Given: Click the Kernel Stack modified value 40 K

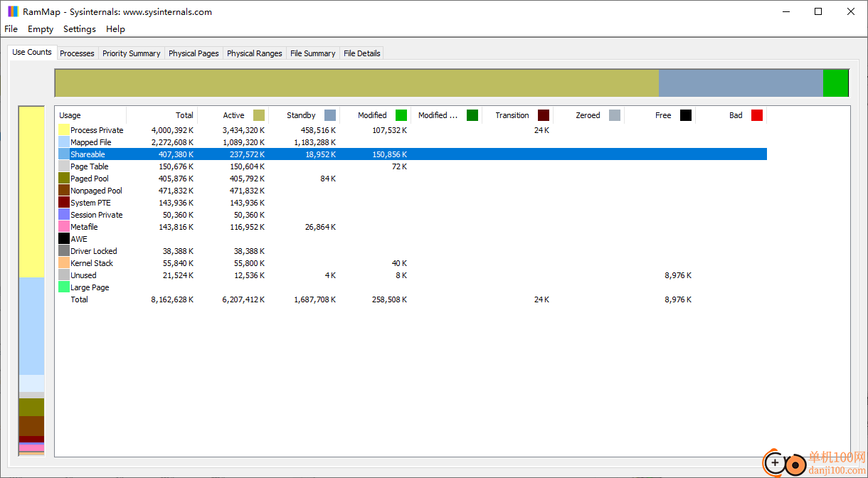Looking at the screenshot, I should [x=399, y=263].
